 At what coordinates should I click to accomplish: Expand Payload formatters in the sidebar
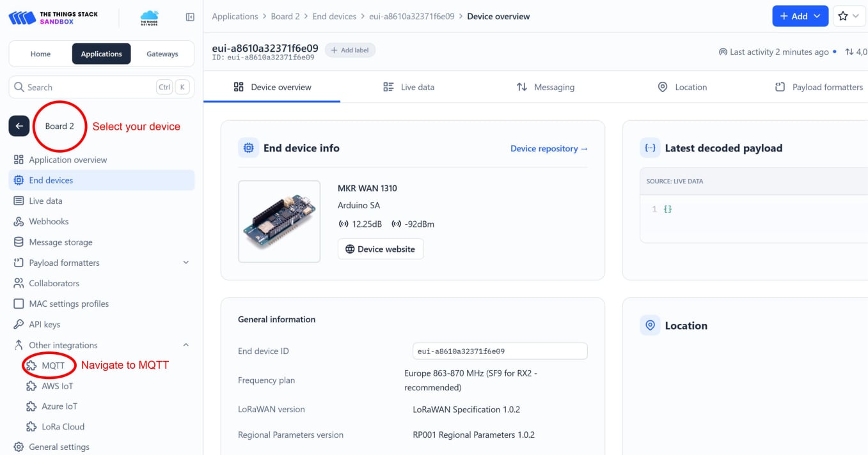click(x=185, y=262)
